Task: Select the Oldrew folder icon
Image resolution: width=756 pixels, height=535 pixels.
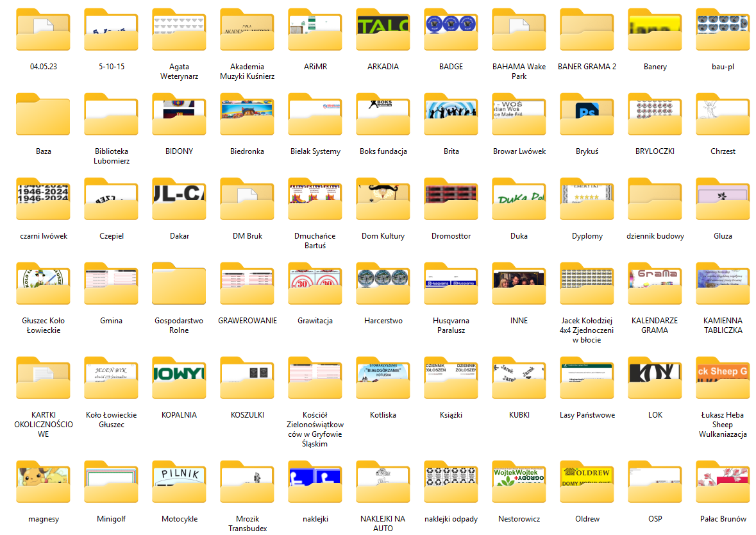Action: point(587,482)
